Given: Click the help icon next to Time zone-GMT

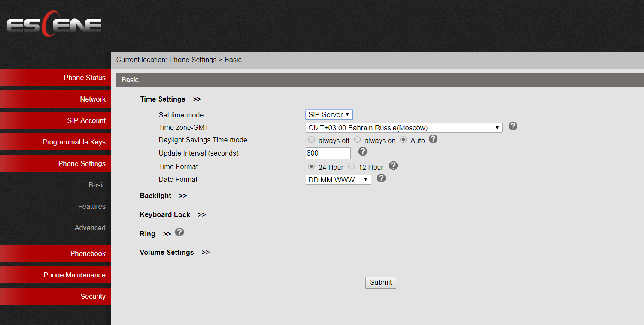Looking at the screenshot, I should 513,126.
